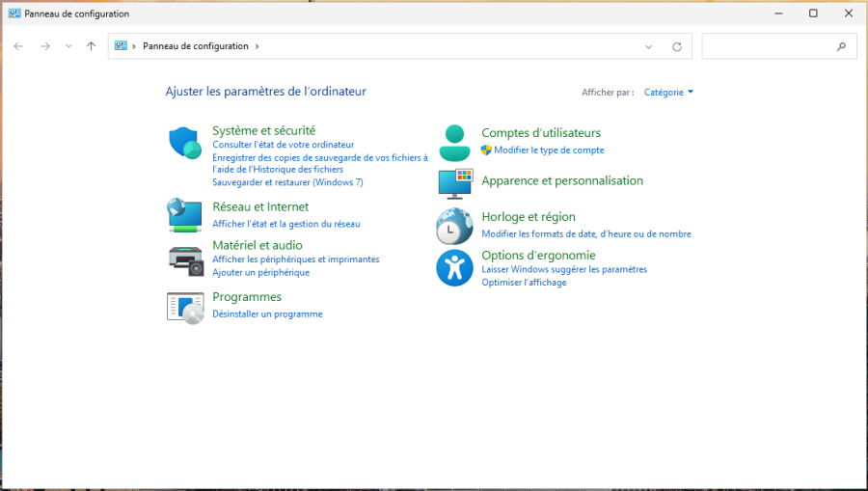Expand the address bar history dropdown
868x491 pixels.
pos(649,46)
